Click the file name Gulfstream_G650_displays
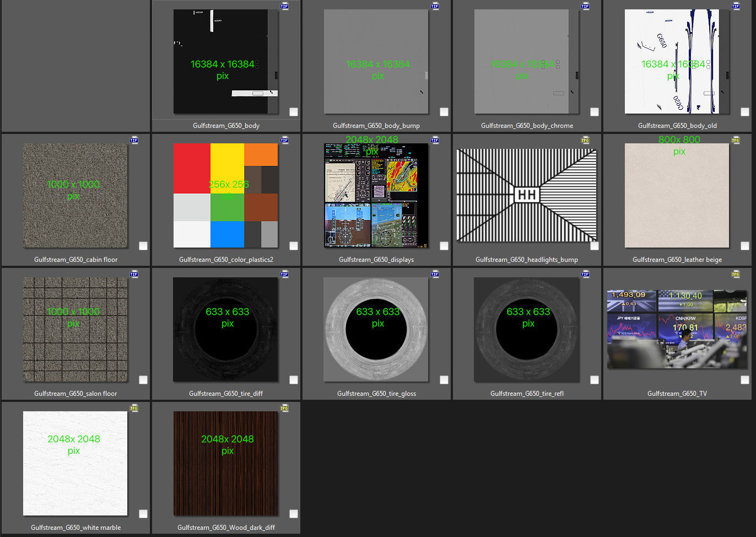This screenshot has height=537, width=756. (x=376, y=260)
